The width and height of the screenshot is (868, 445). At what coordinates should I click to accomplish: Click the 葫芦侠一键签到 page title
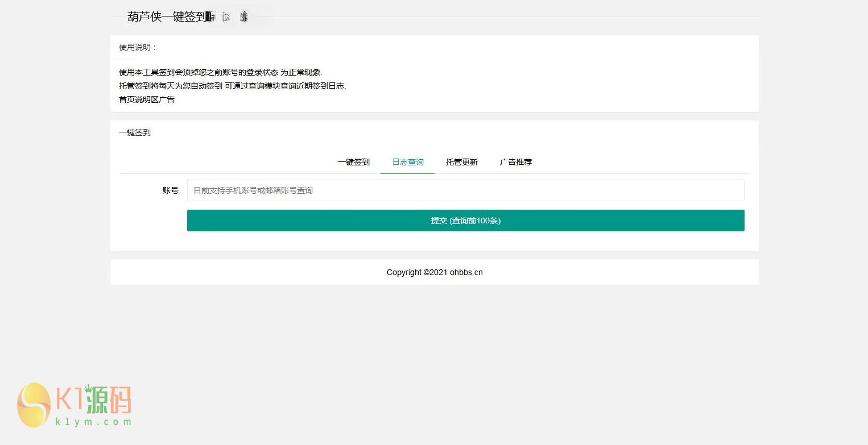pyautogui.click(x=166, y=17)
